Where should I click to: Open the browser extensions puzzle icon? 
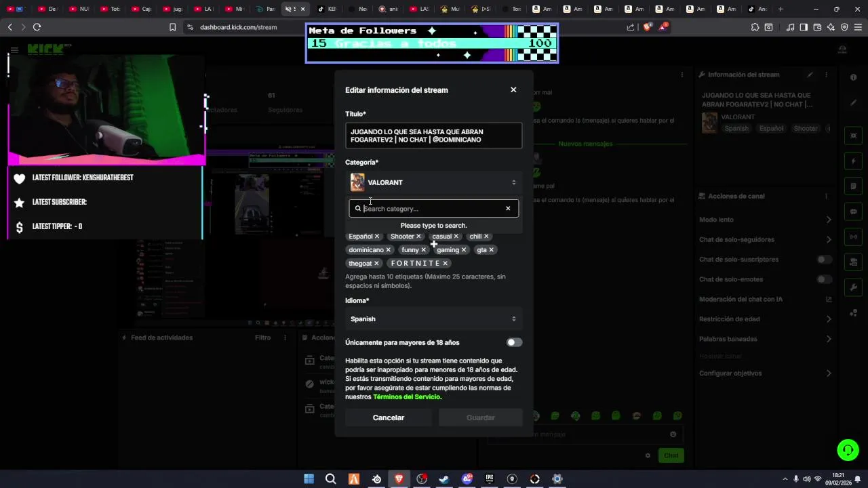755,27
